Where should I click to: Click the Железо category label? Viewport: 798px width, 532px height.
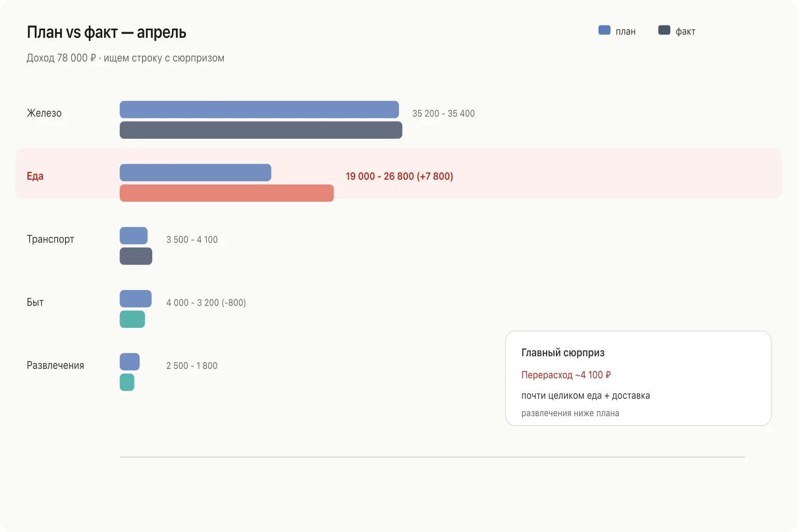tap(44, 113)
